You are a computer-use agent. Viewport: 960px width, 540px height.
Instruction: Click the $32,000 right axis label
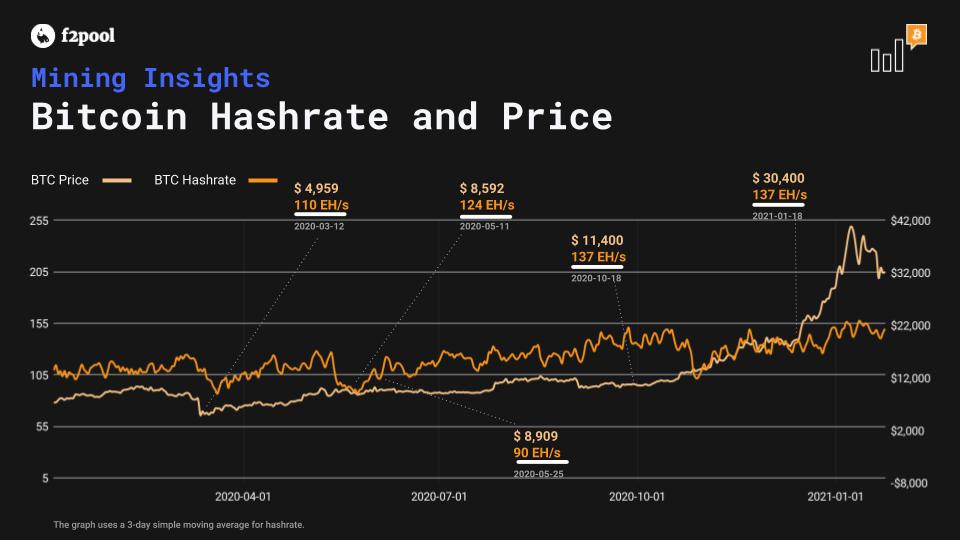(910, 273)
